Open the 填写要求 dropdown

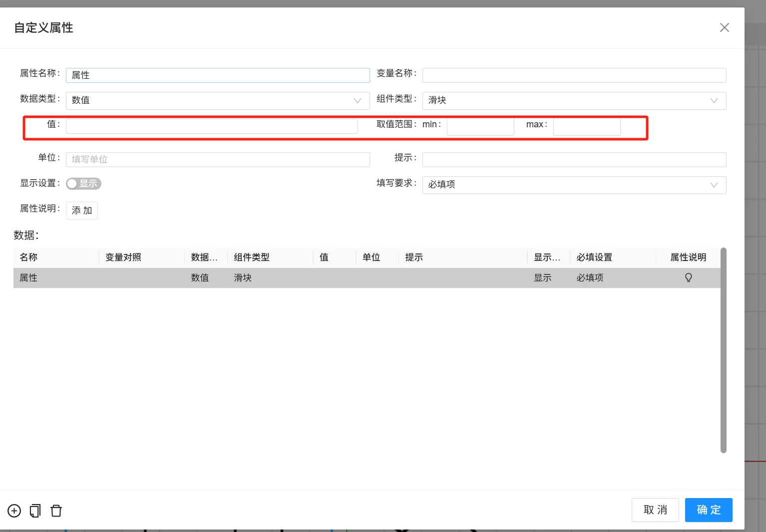(574, 185)
